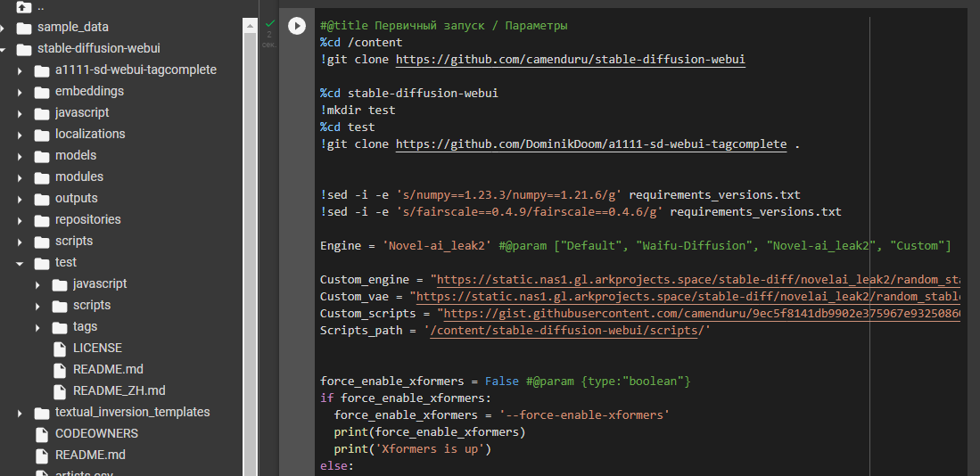Click the numpy sed command line

[x=560, y=195]
